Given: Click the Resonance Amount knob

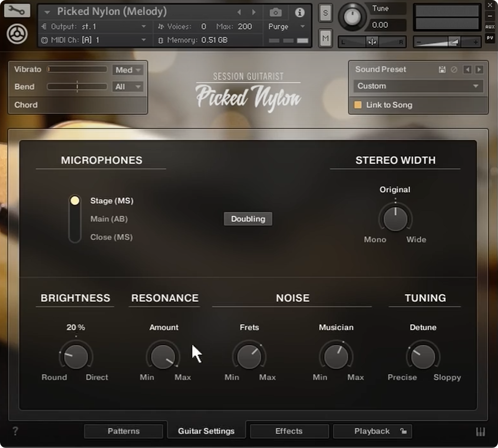Looking at the screenshot, I should click(x=163, y=356).
